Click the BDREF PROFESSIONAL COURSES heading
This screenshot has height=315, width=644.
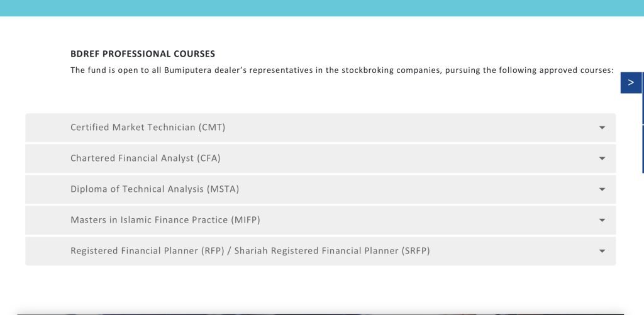click(143, 54)
